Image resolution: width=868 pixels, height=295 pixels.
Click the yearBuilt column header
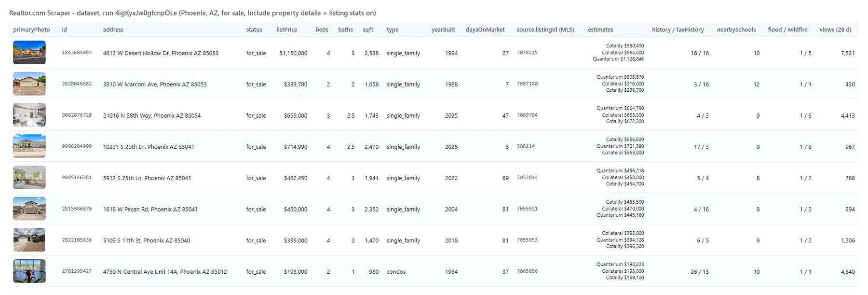[443, 29]
